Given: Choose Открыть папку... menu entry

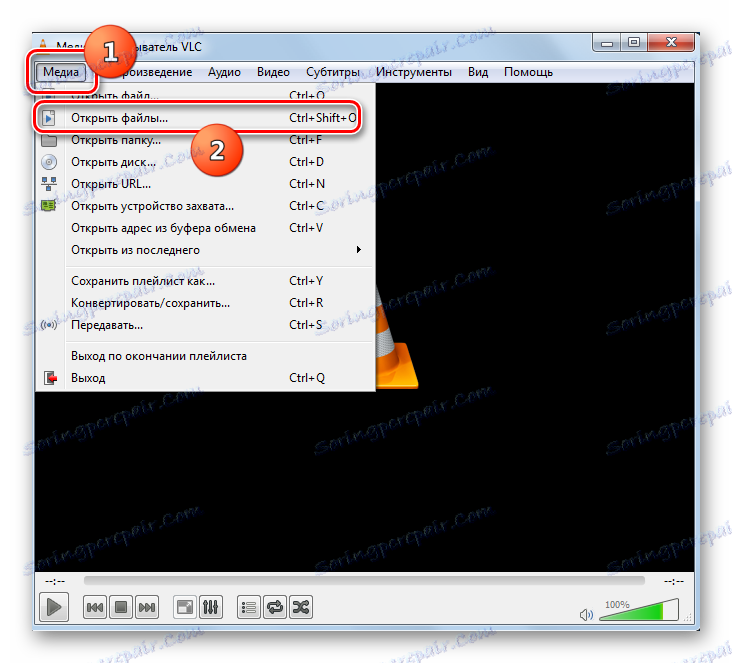Looking at the screenshot, I should coord(205,140).
